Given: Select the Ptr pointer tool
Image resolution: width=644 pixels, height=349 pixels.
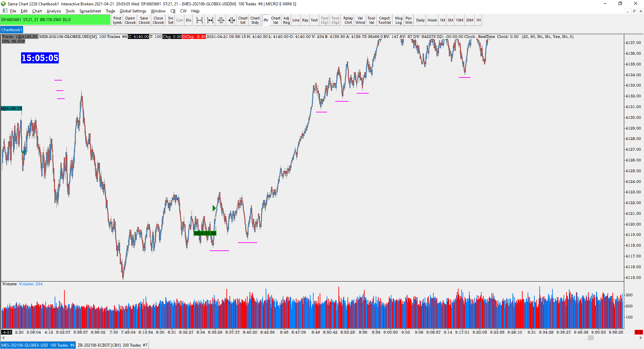Looking at the screenshot, I should point(266,20).
